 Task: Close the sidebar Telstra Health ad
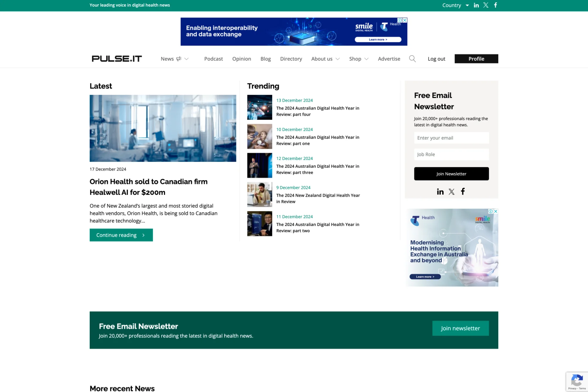click(496, 211)
